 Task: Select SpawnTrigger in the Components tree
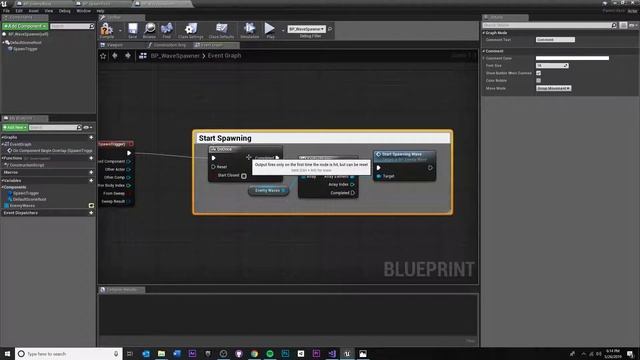[x=25, y=49]
